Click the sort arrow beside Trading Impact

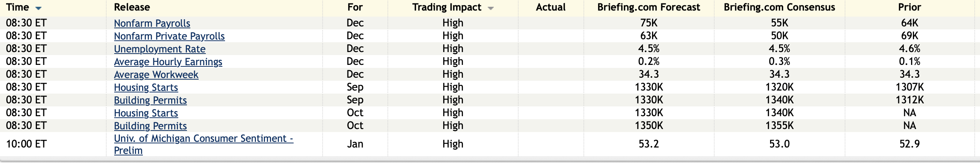(x=491, y=8)
